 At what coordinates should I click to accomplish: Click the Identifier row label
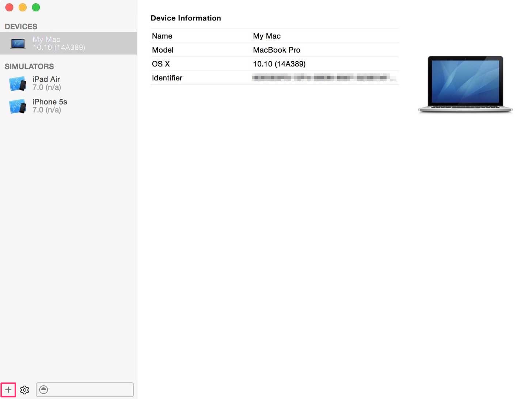167,78
